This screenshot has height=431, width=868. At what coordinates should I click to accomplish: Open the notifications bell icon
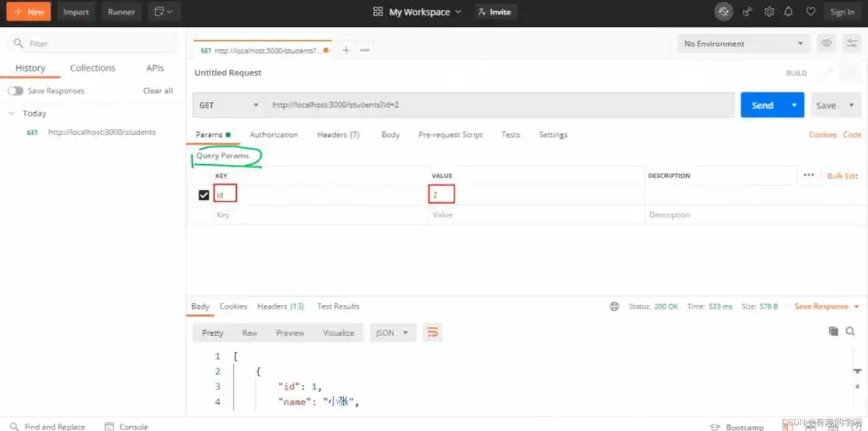coord(789,12)
